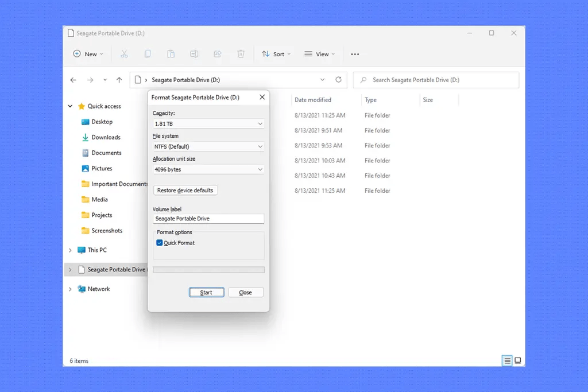Viewport: 588px width, 392px height.
Task: Edit the Volume label input field
Action: pos(208,219)
